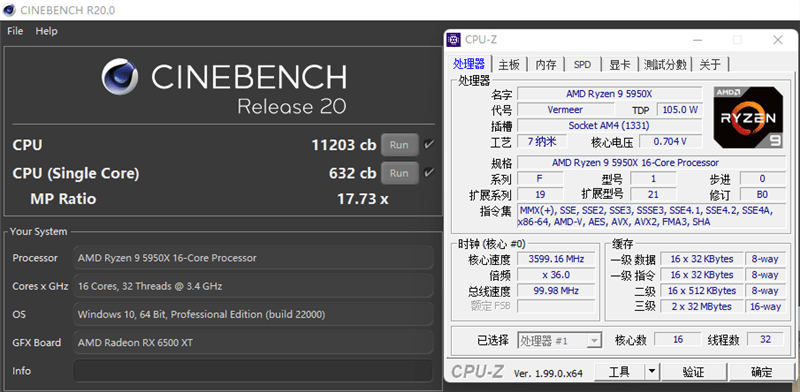The width and height of the screenshot is (800, 392).
Task: Click the 指令集 instruction list text
Action: pyautogui.click(x=651, y=216)
